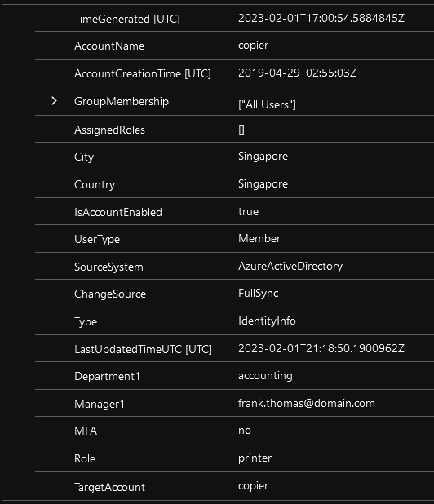434x504 pixels.
Task: Click the Country value Singapore
Action: [x=263, y=184]
